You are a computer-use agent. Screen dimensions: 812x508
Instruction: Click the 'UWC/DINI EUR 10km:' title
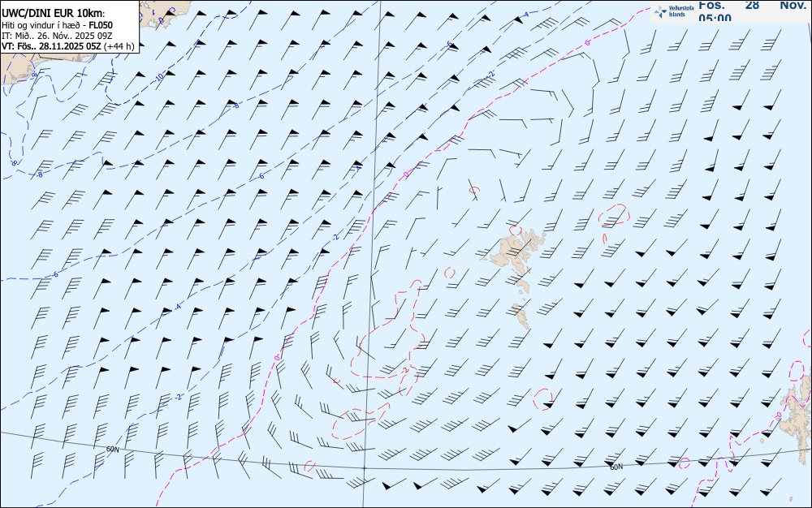pos(54,14)
